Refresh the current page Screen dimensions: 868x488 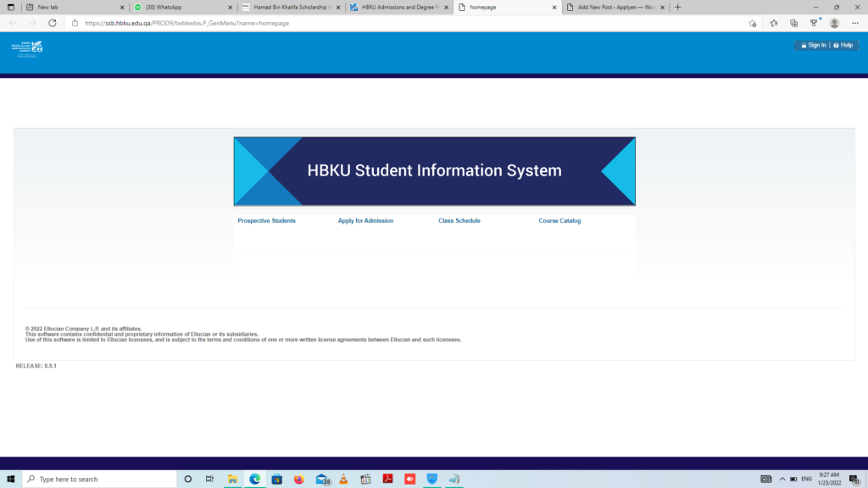click(52, 23)
